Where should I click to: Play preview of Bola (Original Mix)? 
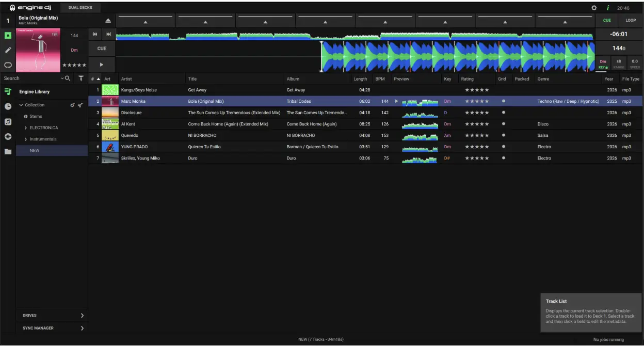click(396, 101)
